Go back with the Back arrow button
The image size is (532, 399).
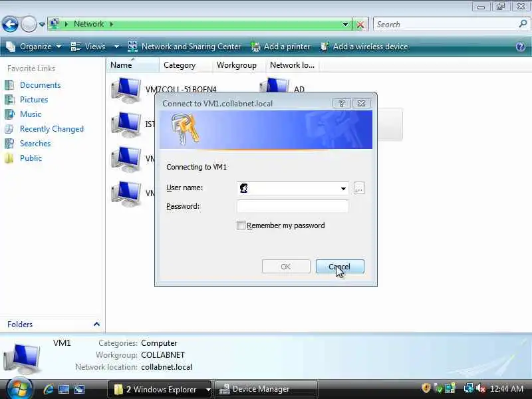coord(10,25)
